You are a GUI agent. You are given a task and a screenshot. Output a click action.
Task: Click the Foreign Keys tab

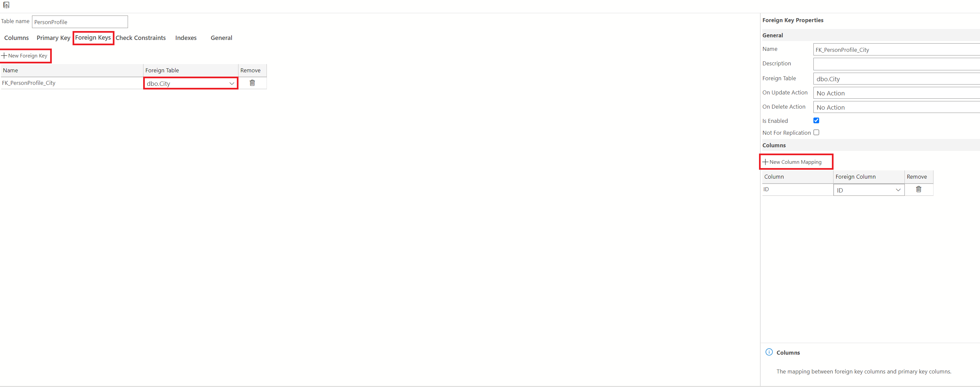coord(93,38)
